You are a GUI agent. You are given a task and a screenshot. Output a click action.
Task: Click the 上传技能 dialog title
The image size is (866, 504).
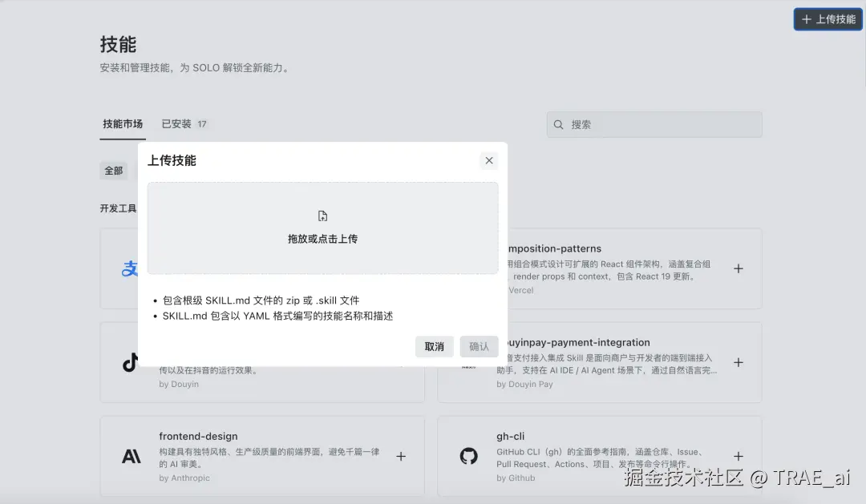(172, 160)
